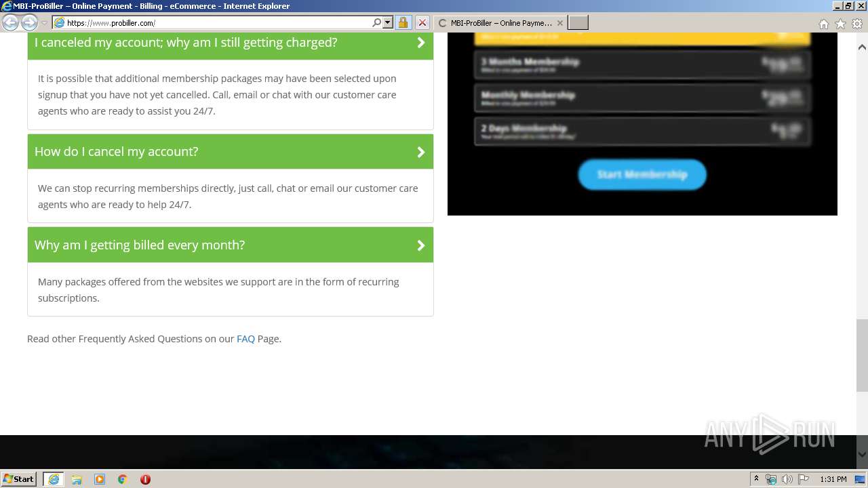Open Action Center flag icon

tap(804, 479)
